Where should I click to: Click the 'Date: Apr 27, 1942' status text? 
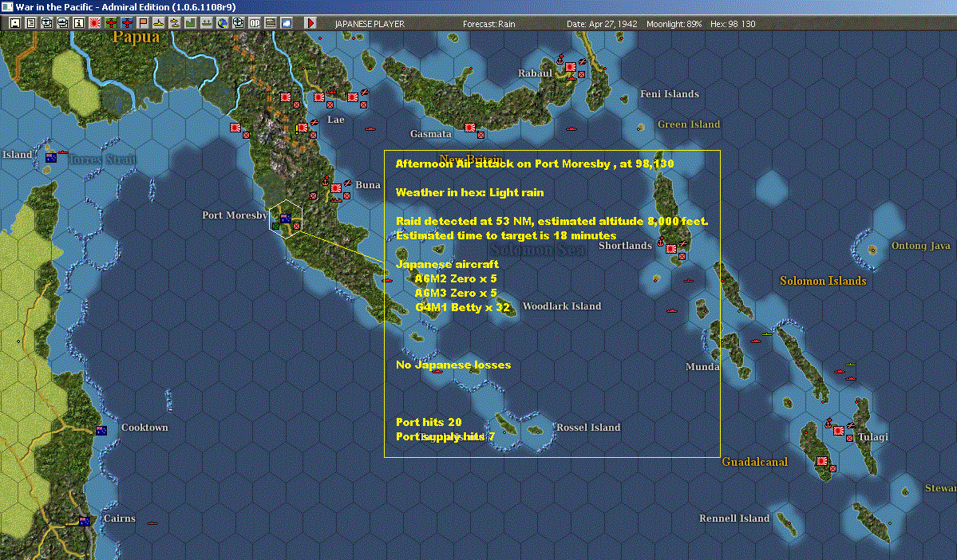[x=602, y=24]
